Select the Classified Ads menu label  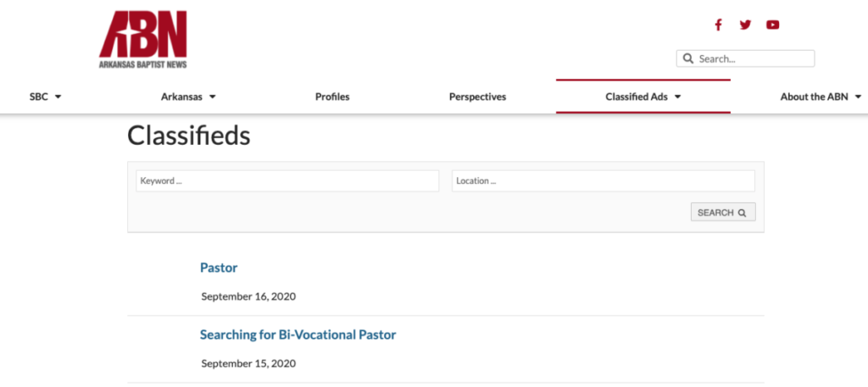(636, 97)
